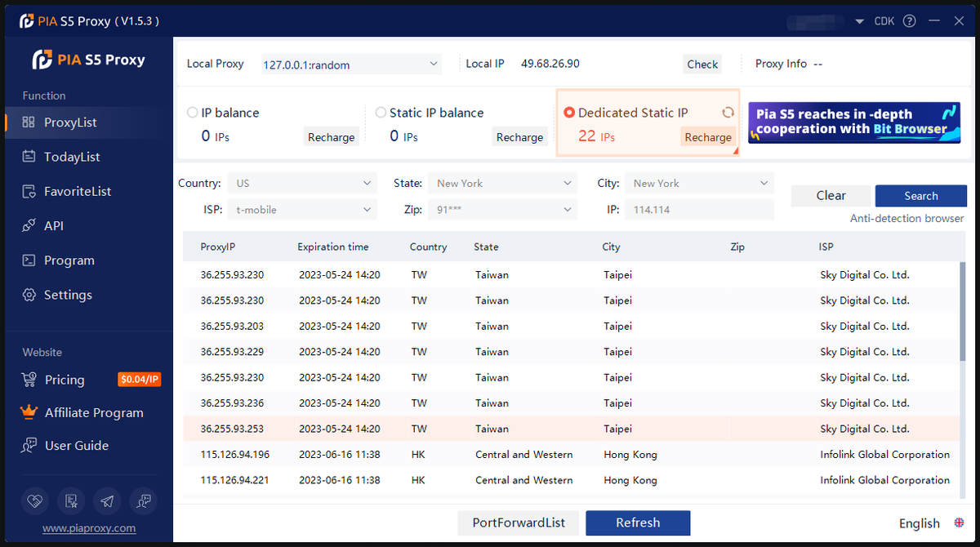Click into the IP filter input field
This screenshot has height=547, width=980.
pyautogui.click(x=699, y=210)
